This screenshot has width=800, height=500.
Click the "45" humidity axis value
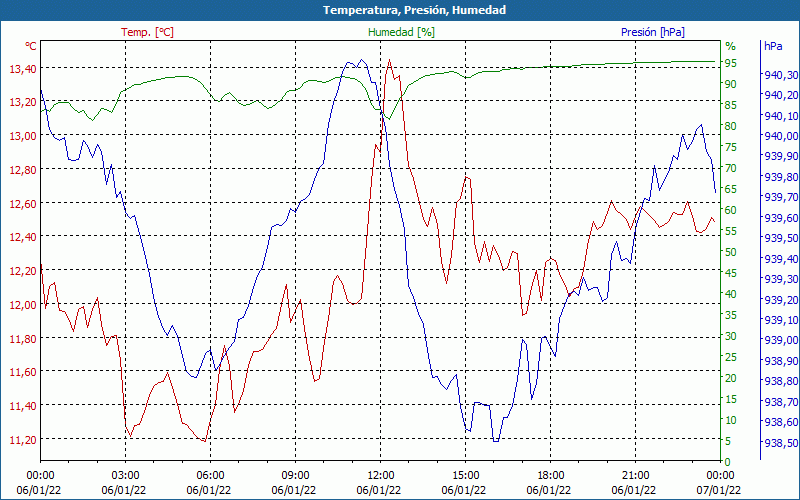731,273
